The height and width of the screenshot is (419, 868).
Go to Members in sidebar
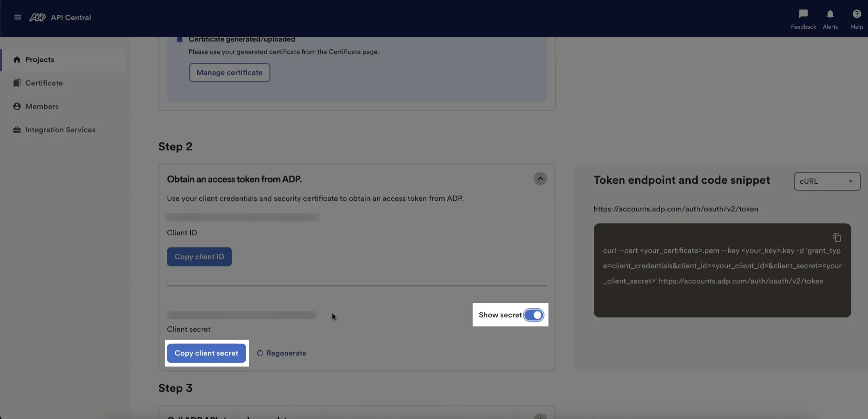64,106
